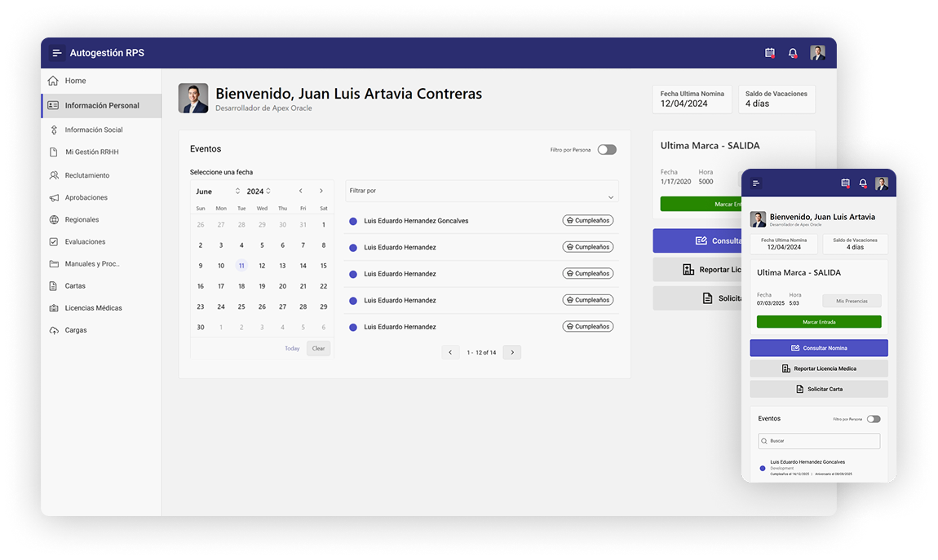This screenshot has height=560, width=938.
Task: Click the Cargas cloud upload icon
Action: [53, 330]
